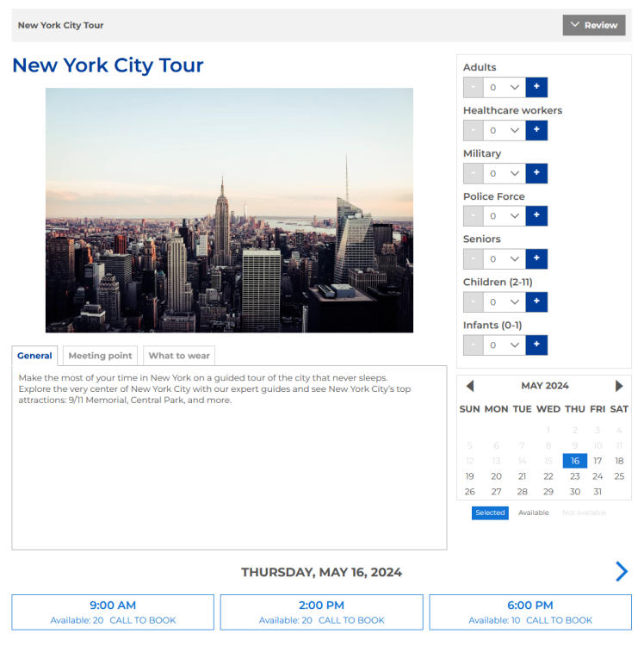Screen dimensions: 644x646
Task: Show next day's time slots arrow
Action: click(x=621, y=571)
